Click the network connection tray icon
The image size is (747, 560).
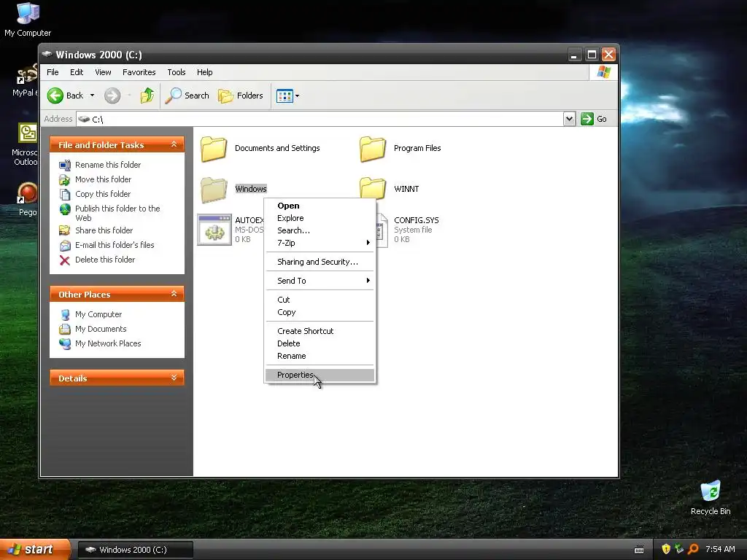click(679, 550)
